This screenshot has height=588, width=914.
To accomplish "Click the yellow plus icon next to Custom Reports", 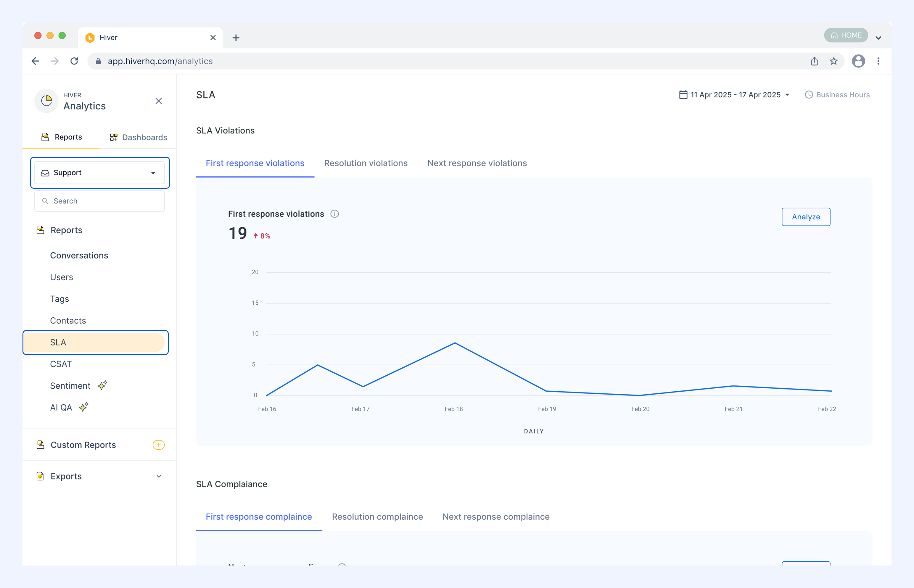I will [159, 445].
